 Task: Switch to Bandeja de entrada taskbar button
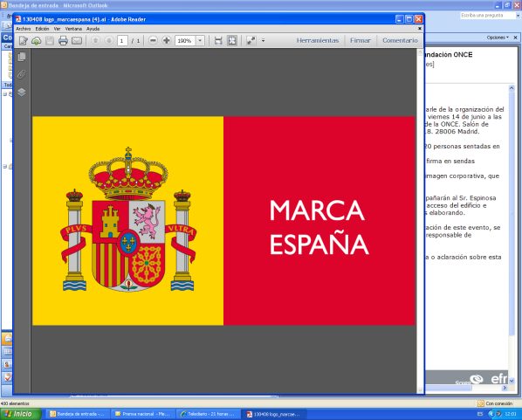tap(77, 414)
